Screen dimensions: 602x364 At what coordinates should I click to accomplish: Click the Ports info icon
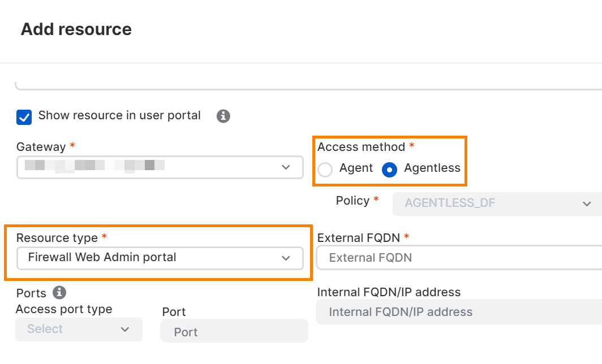coord(59,293)
